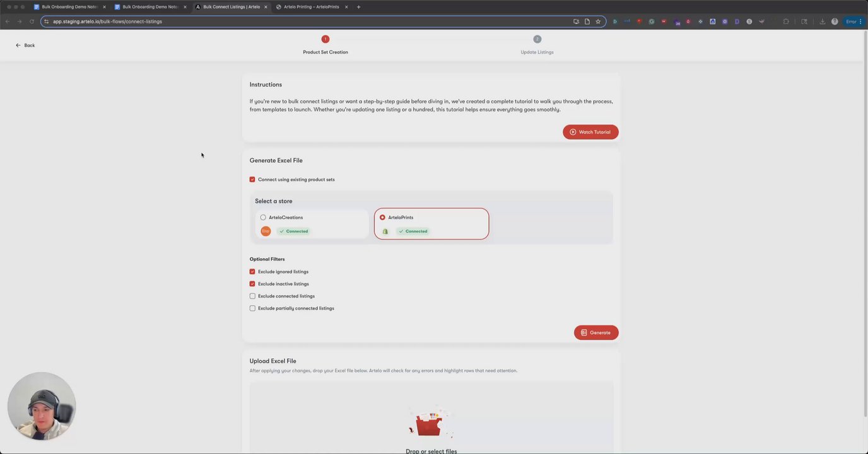
Task: Click the Select a store label
Action: coord(274,201)
